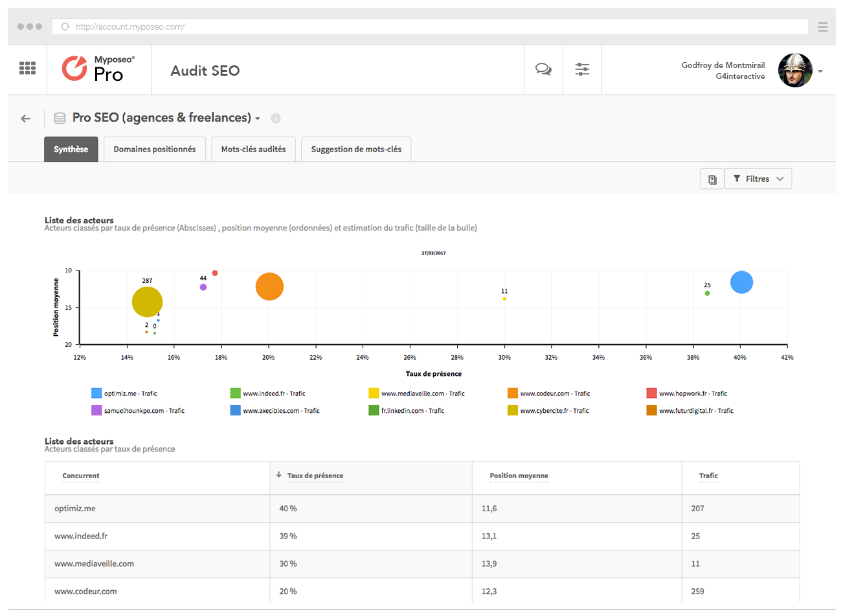Toggle www.indeed.fr legend green swatch
Viewport: 843px width, 616px height.
[236, 393]
